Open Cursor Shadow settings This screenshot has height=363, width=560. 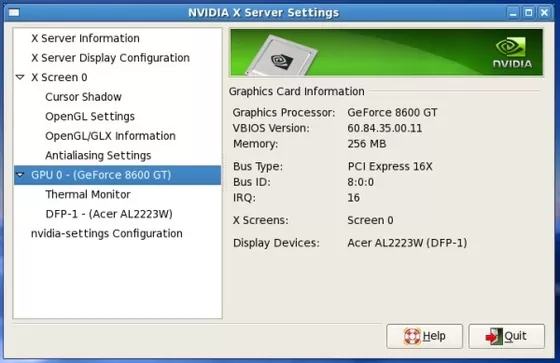pyautogui.click(x=83, y=97)
